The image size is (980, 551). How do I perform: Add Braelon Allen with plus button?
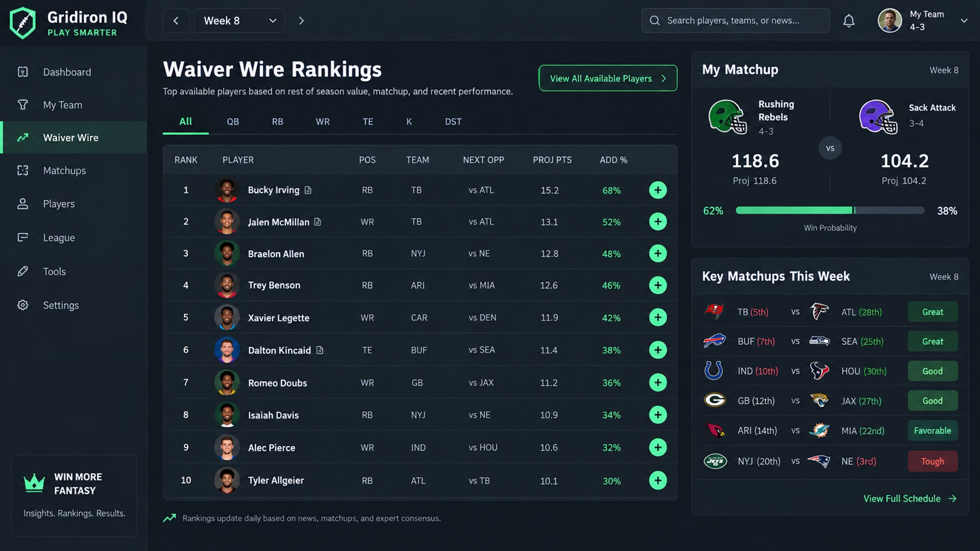coord(658,253)
